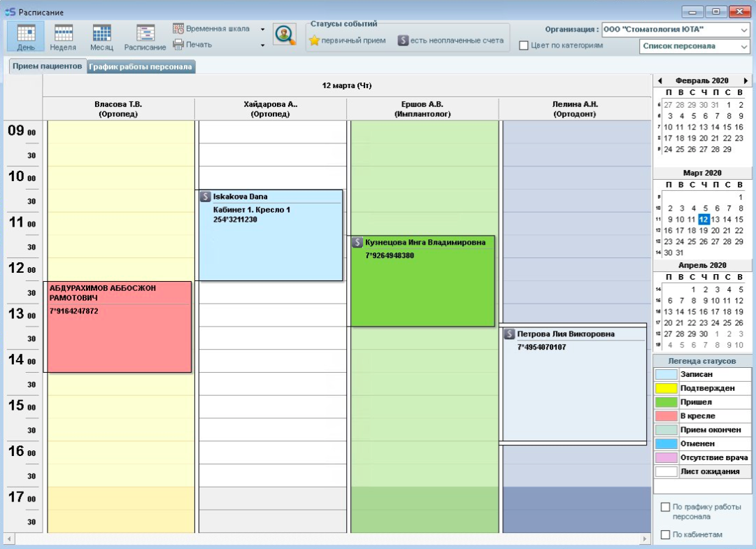Click 12 марта (Чт) date header
The height and width of the screenshot is (549, 756).
[x=347, y=85]
